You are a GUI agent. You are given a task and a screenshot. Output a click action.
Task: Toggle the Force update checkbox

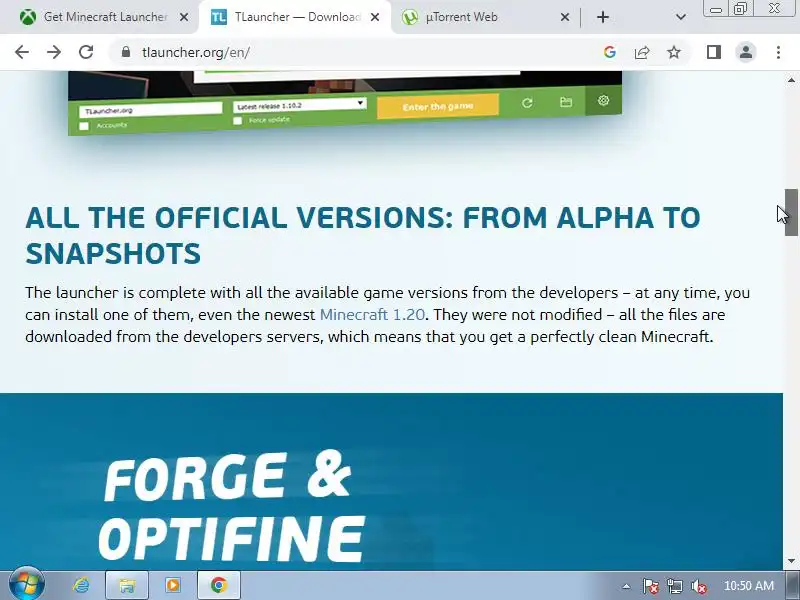237,120
